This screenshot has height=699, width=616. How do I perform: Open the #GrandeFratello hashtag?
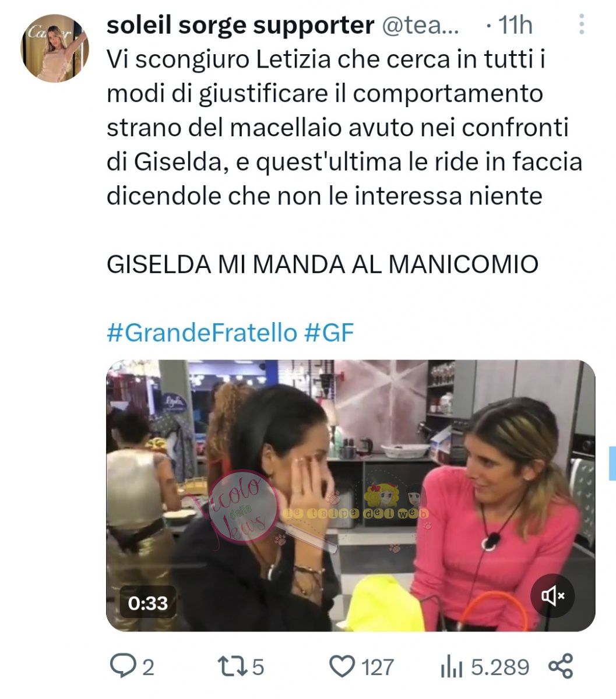(x=202, y=333)
